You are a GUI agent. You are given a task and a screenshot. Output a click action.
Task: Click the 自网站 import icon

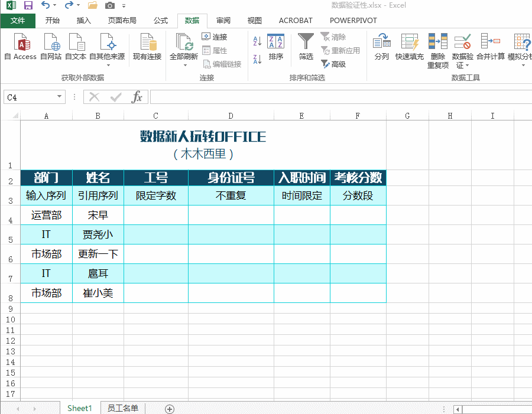tap(52, 42)
